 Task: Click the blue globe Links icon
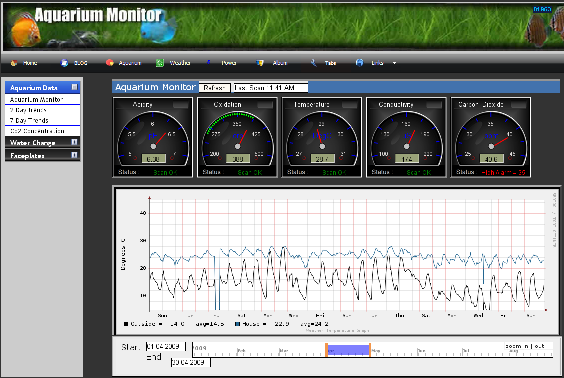pos(359,63)
